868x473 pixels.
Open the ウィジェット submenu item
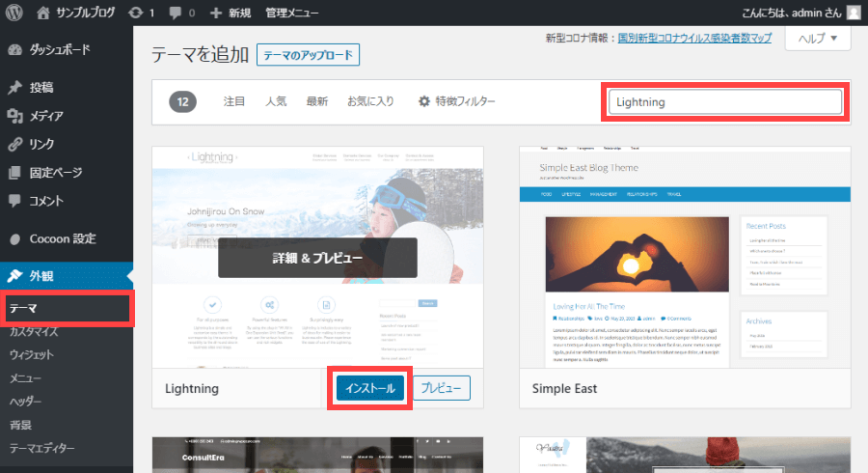click(32, 355)
